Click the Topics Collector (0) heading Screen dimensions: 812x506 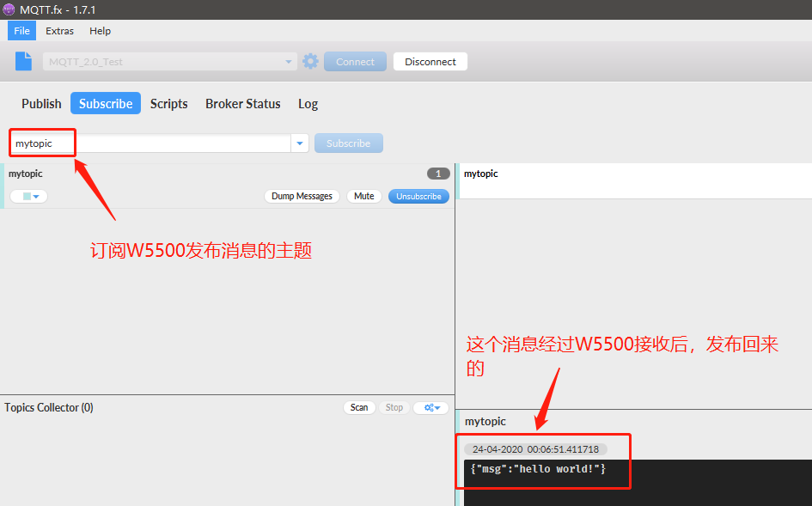[49, 407]
